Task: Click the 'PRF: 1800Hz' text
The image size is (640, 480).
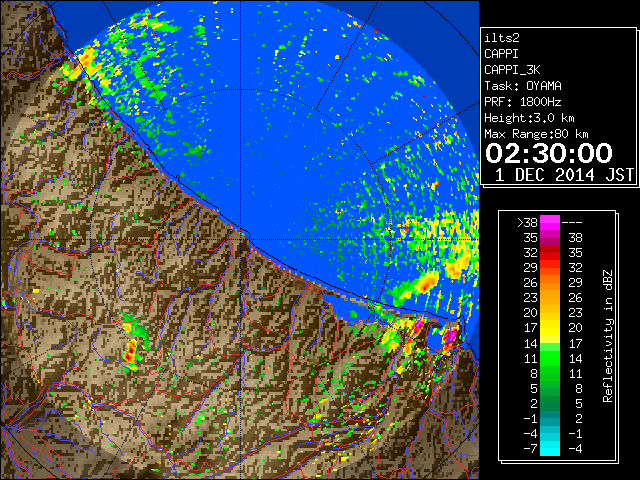Action: point(523,102)
